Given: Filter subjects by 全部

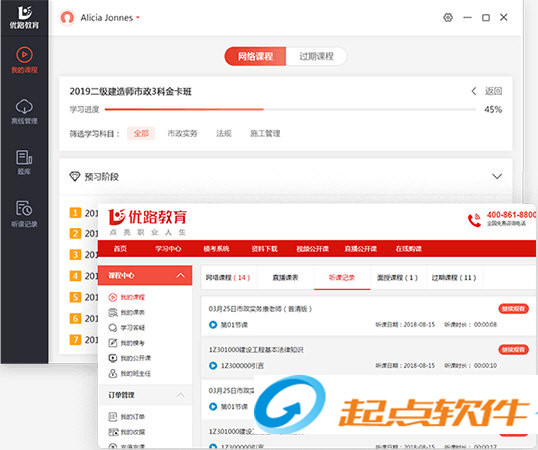Looking at the screenshot, I should [141, 133].
